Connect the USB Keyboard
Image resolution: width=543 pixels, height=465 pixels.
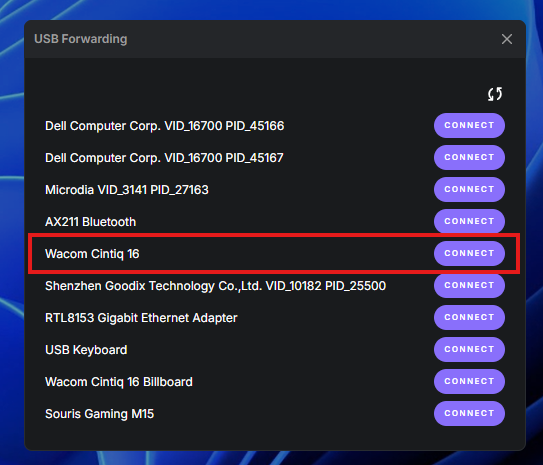point(469,349)
